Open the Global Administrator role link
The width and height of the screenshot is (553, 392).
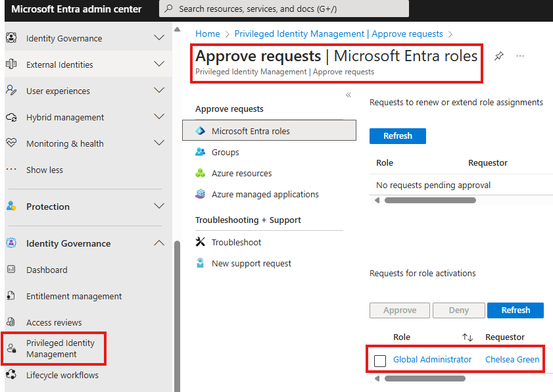coord(432,359)
